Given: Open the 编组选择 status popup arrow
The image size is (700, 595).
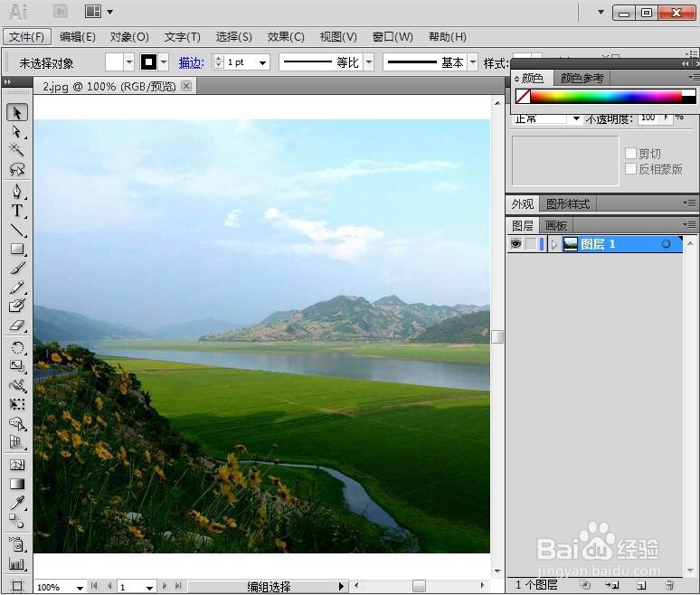Looking at the screenshot, I should click(341, 586).
